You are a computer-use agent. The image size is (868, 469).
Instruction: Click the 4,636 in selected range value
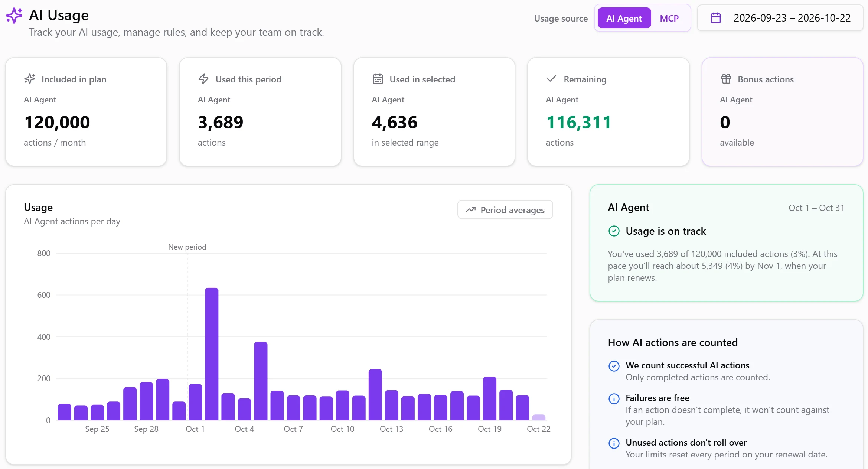[395, 122]
